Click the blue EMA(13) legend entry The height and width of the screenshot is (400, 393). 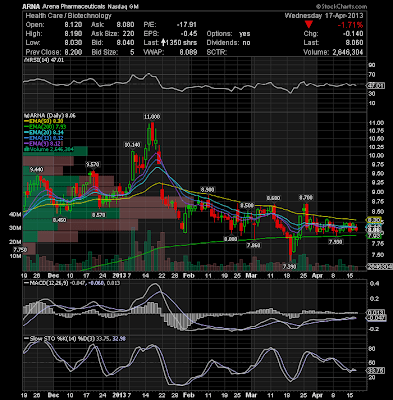43,138
